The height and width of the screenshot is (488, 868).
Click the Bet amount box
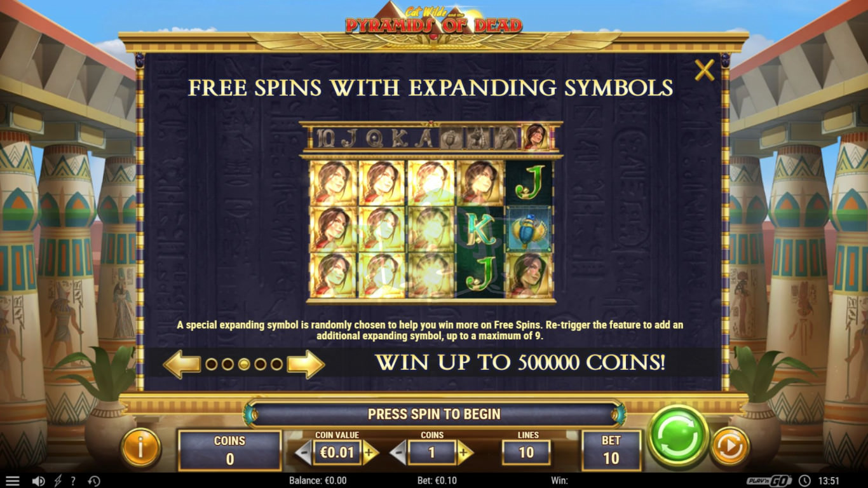coord(611,451)
